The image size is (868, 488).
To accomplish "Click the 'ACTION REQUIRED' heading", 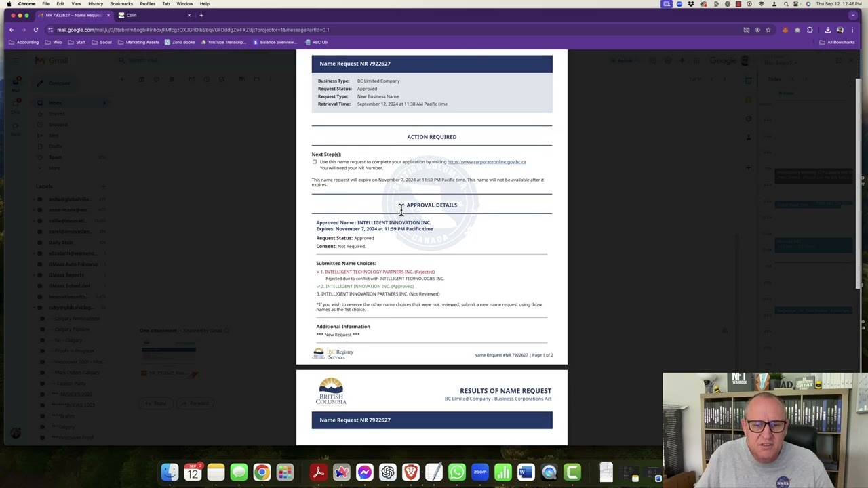I will (x=432, y=137).
